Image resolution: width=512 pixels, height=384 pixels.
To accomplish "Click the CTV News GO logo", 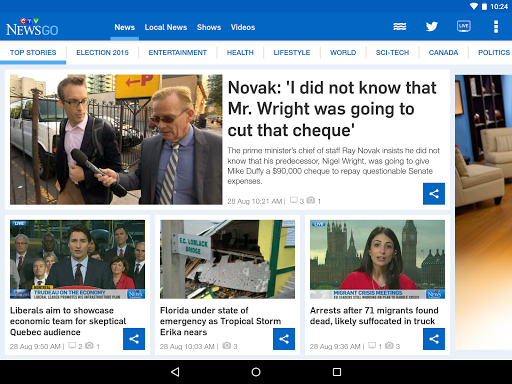I will point(32,27).
